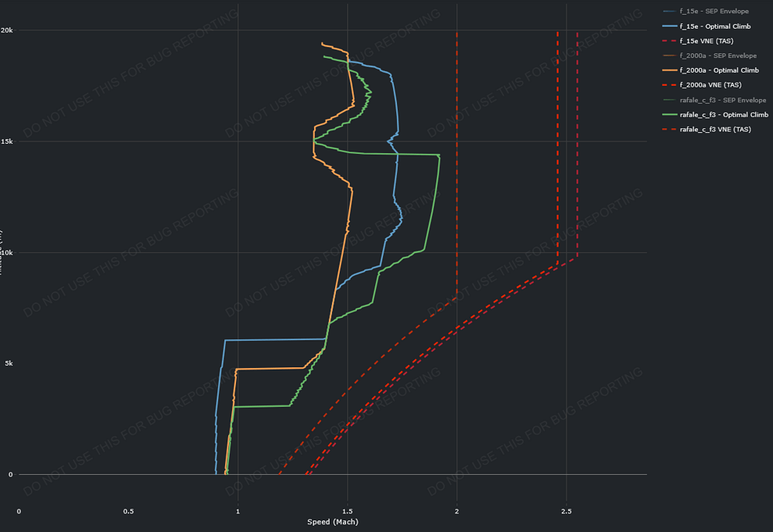Toggle rafale_c_f3 VNE (TAS) legend entry
Viewport: 773px width, 532px height.
point(707,130)
